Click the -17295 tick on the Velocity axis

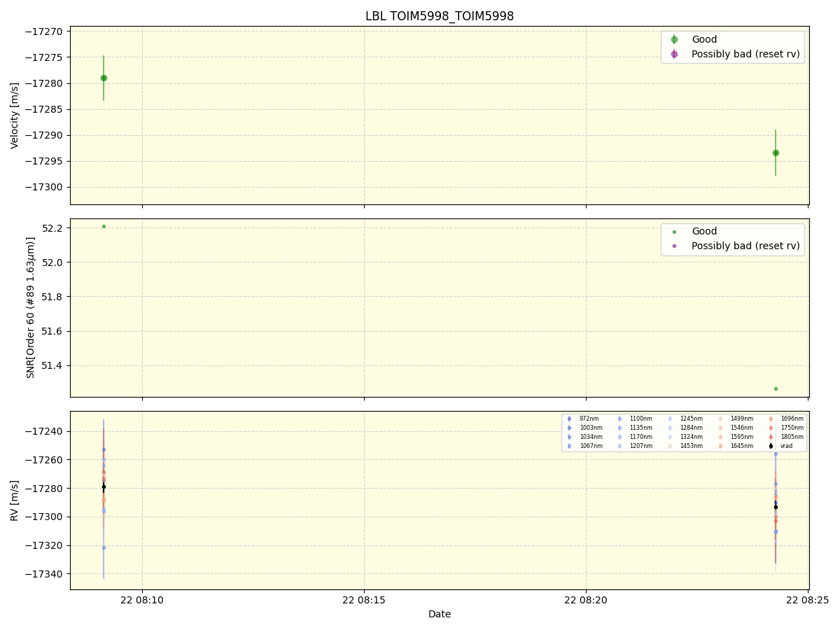pos(44,161)
